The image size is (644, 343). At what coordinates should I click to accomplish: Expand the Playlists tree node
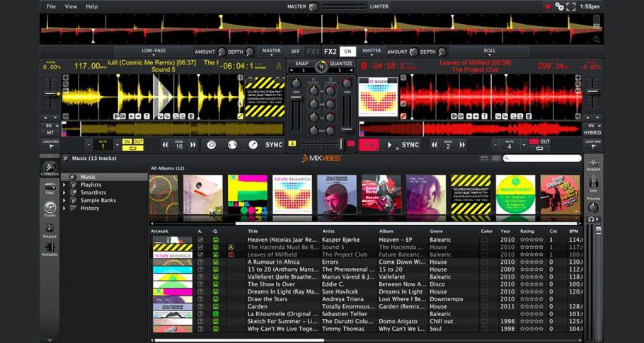[x=64, y=185]
